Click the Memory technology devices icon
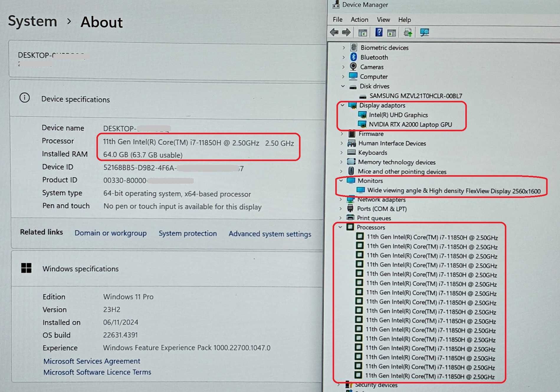Image resolution: width=560 pixels, height=392 pixels. [x=351, y=162]
